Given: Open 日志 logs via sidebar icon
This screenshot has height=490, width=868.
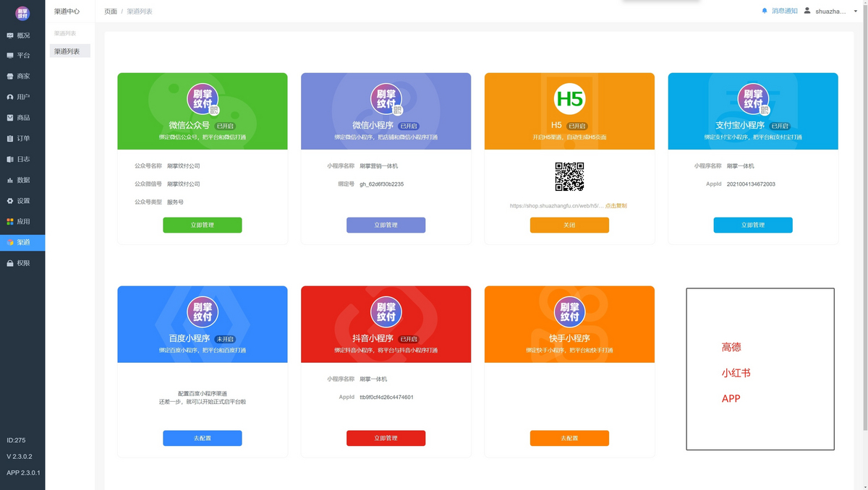Looking at the screenshot, I should click(10, 159).
